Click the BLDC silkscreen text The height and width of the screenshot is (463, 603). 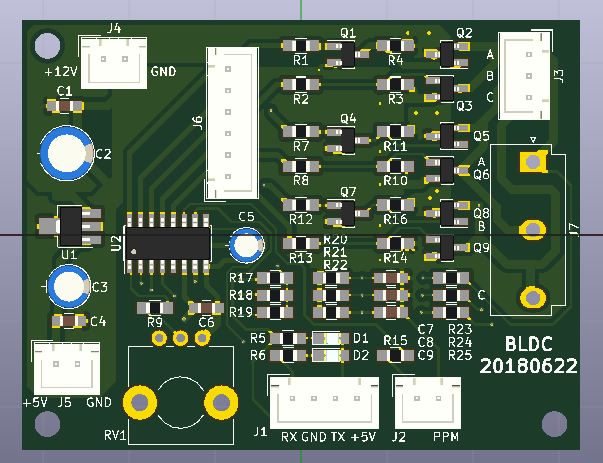[x=528, y=345]
